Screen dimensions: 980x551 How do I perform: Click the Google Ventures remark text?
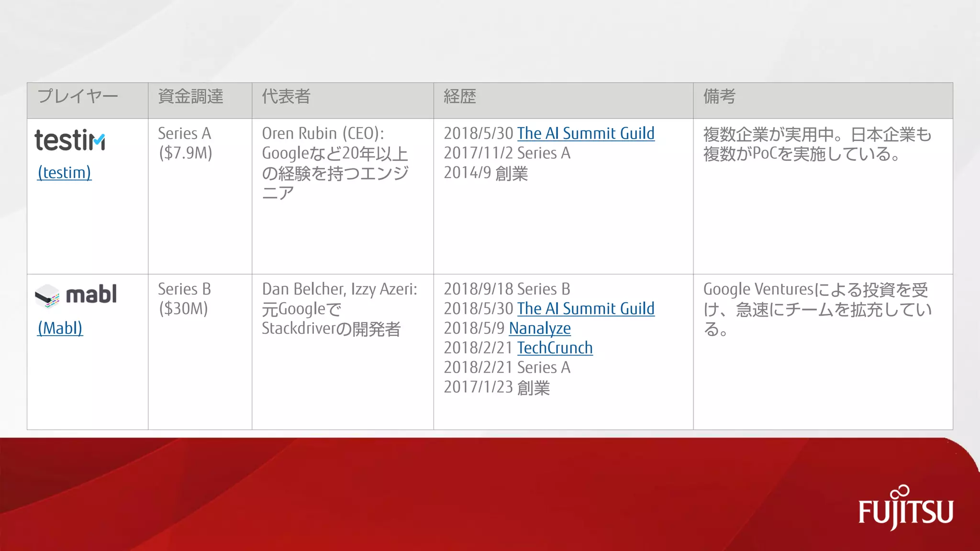(x=817, y=309)
